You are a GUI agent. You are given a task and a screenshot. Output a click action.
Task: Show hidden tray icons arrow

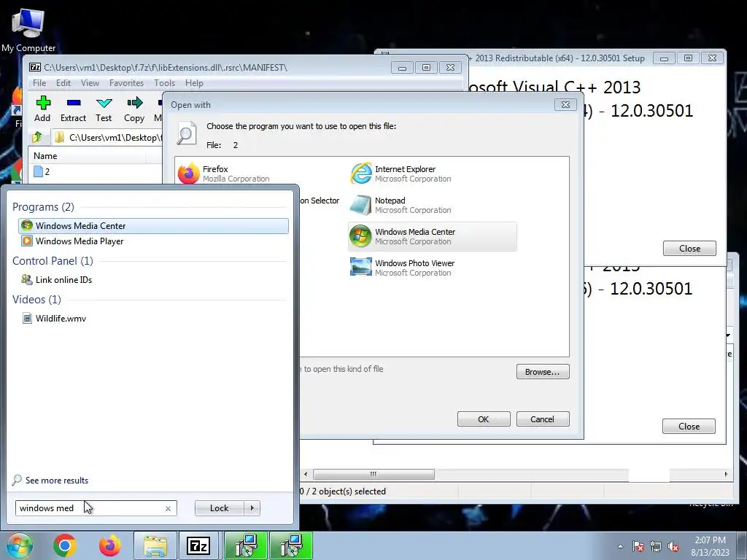tap(620, 546)
